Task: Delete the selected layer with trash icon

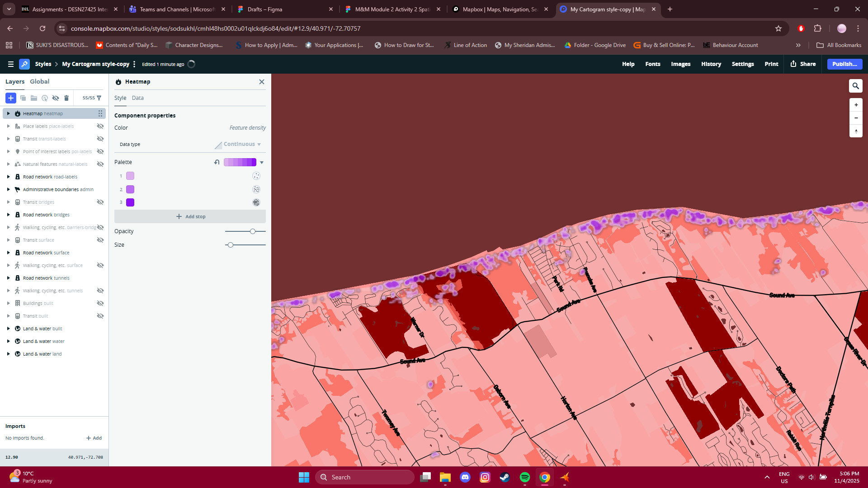Action: (x=66, y=98)
